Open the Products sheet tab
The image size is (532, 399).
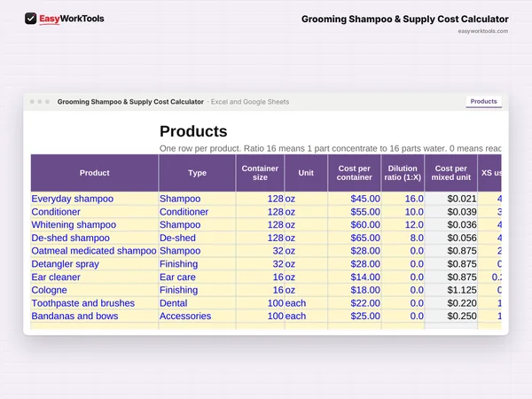click(x=483, y=101)
